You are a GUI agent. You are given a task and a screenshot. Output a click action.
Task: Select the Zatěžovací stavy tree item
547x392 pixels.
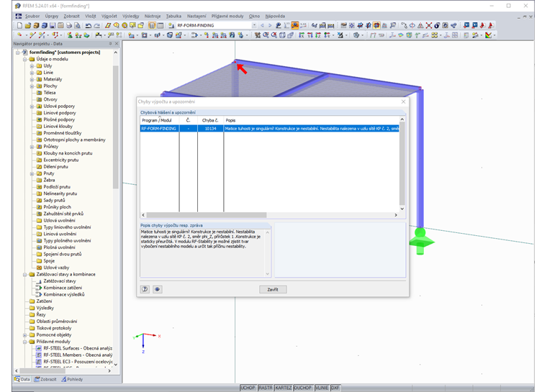pyautogui.click(x=59, y=281)
